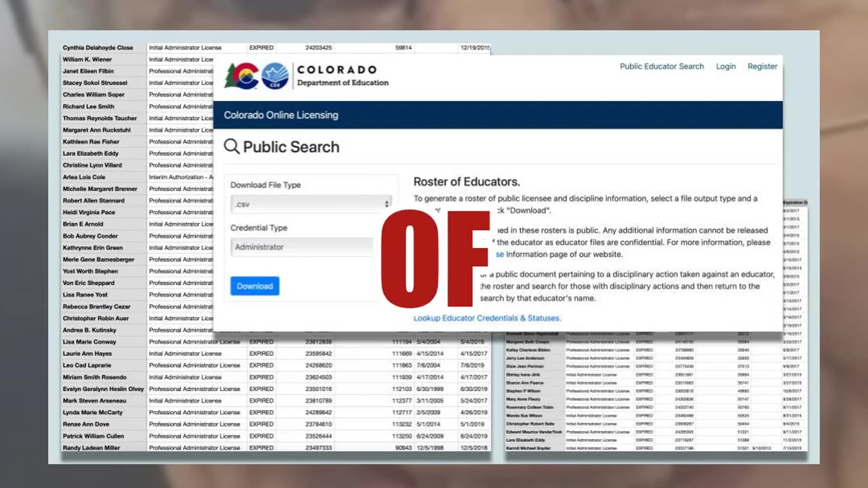This screenshot has width=868, height=488.
Task: Open the Public Educator Search link
Action: click(662, 66)
